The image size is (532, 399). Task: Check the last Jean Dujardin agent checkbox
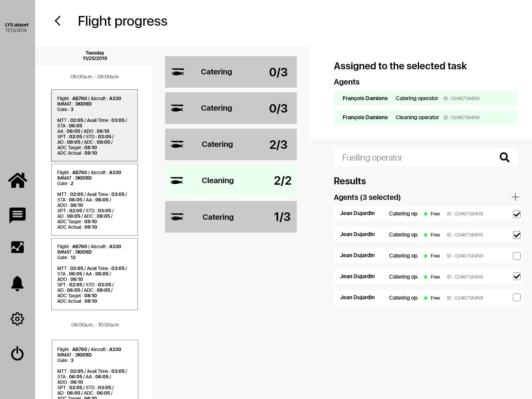coord(517,298)
